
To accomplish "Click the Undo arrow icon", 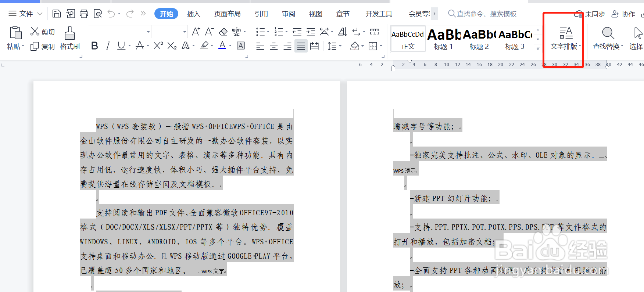I will (111, 14).
